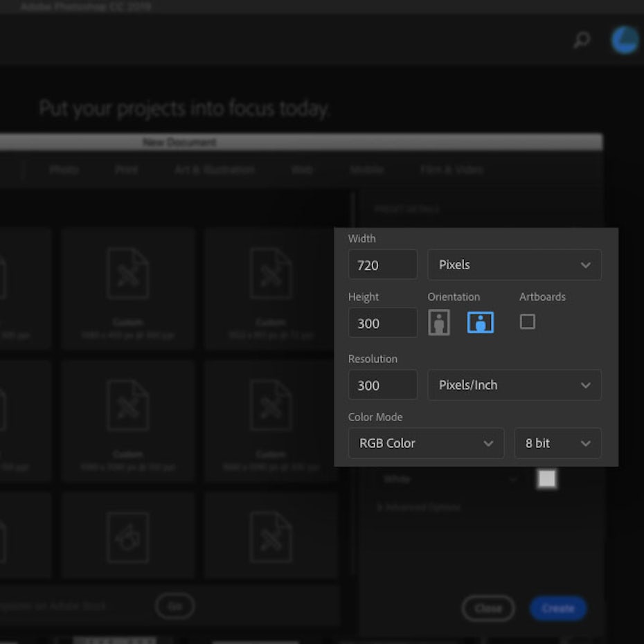
Task: Open the Width units Pixels dropdown
Action: 514,265
